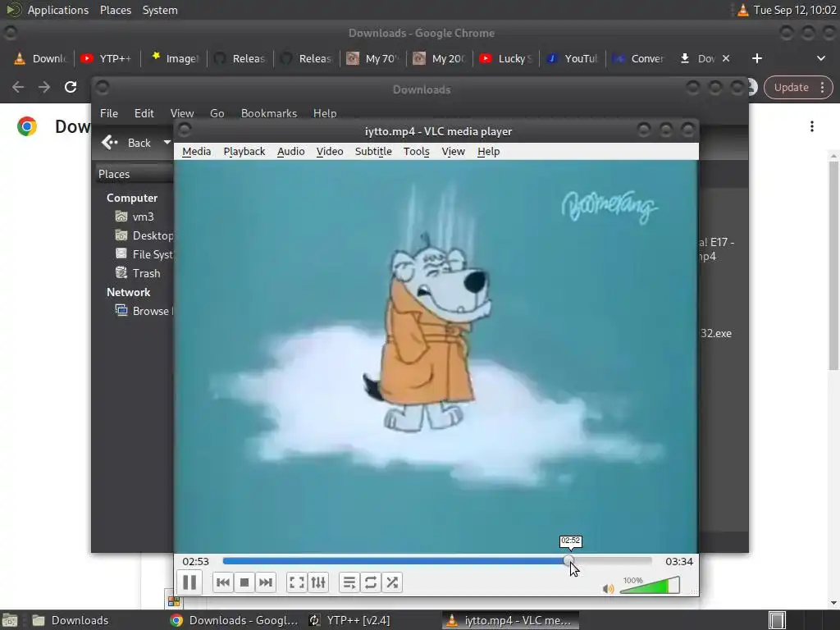Switch to YTP++ Chrome tab

106,58
